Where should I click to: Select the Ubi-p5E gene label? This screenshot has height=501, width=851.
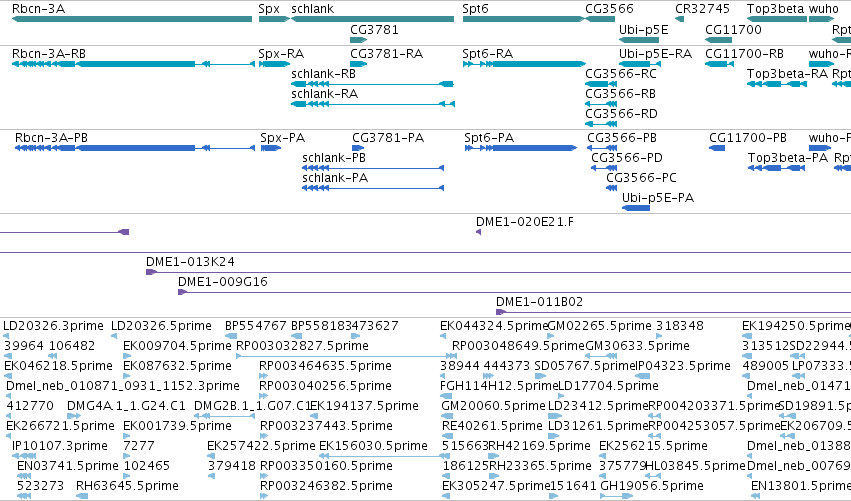click(x=644, y=29)
